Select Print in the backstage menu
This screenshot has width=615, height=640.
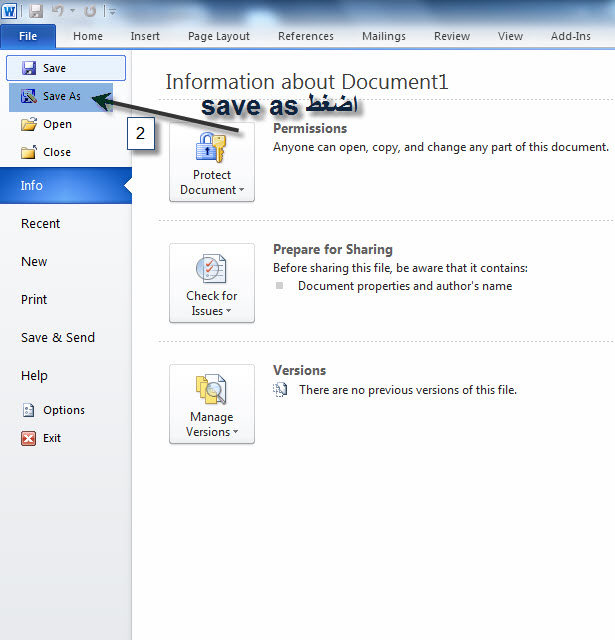(x=34, y=300)
